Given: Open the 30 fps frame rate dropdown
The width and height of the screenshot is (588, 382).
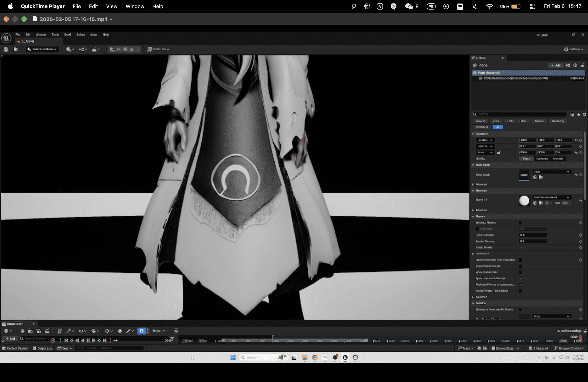Looking at the screenshot, I should pos(159,331).
